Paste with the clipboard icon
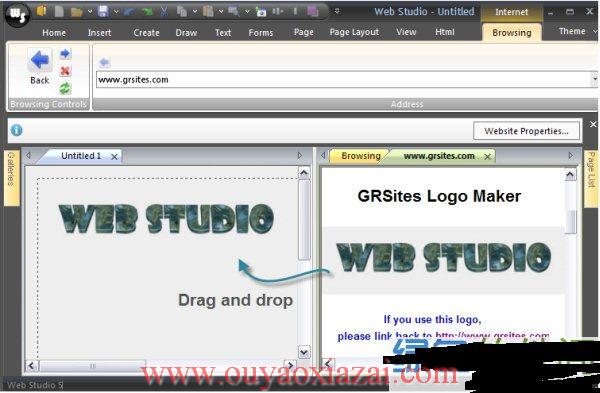 pyautogui.click(x=208, y=11)
